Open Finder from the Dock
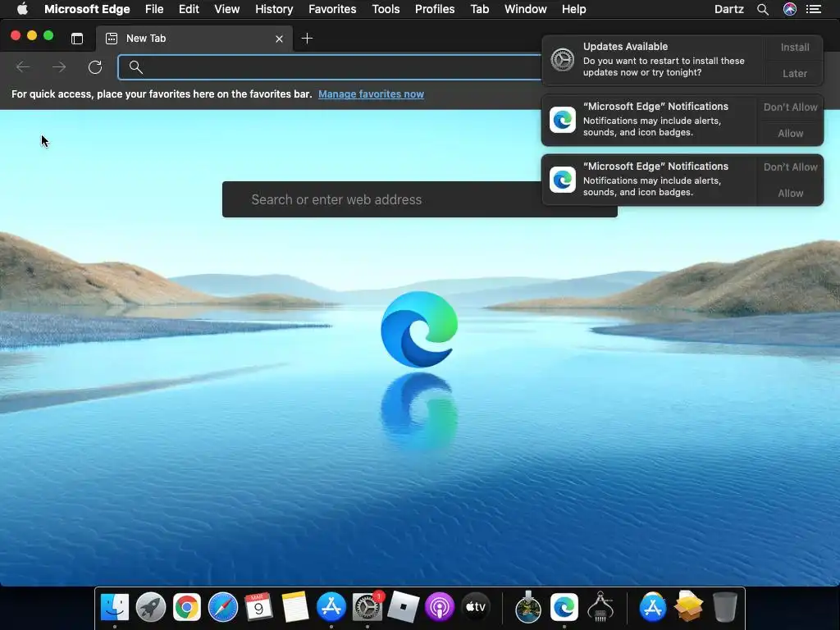The image size is (840, 630). coord(115,607)
